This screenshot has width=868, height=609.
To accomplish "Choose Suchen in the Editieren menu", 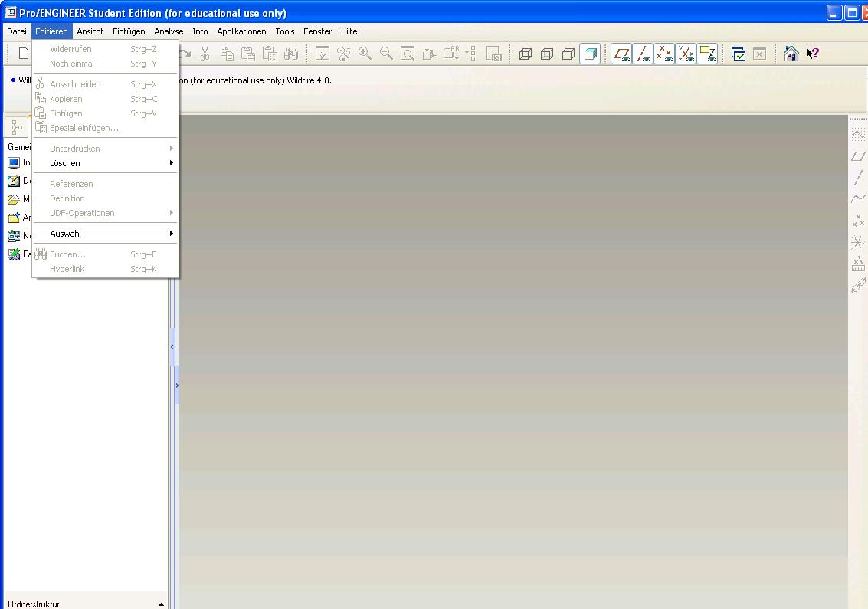I will tap(105, 254).
